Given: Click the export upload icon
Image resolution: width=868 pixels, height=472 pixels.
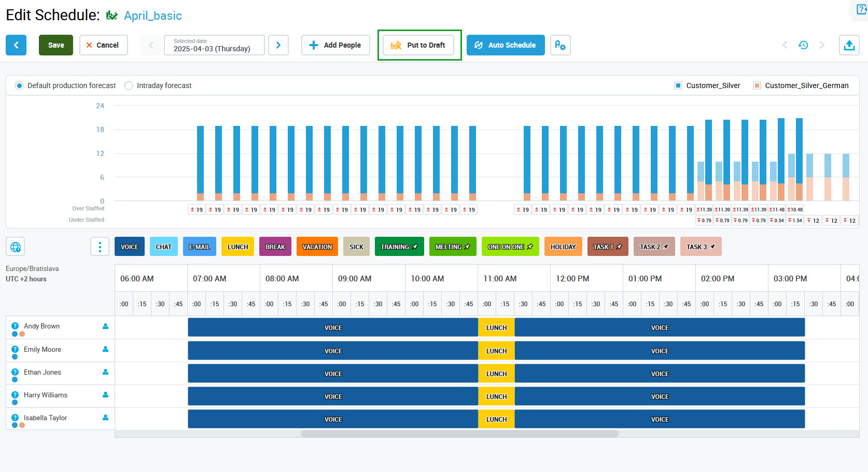Looking at the screenshot, I should coord(849,45).
